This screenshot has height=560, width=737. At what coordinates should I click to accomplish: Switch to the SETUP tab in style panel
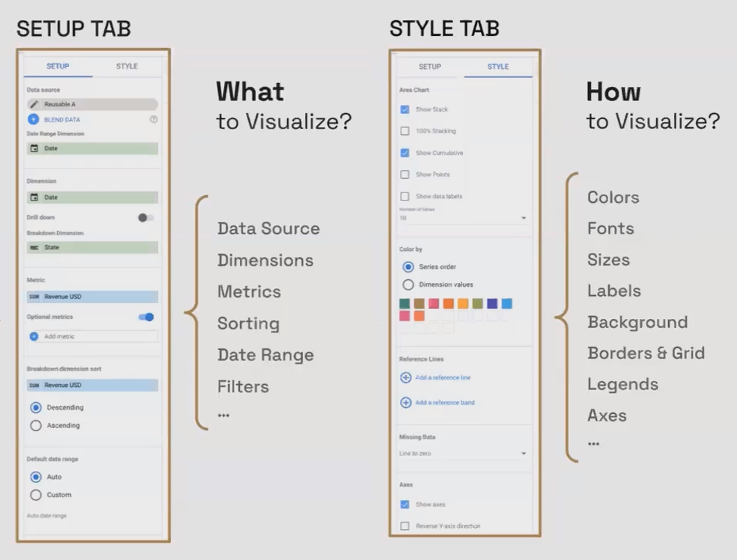point(430,67)
